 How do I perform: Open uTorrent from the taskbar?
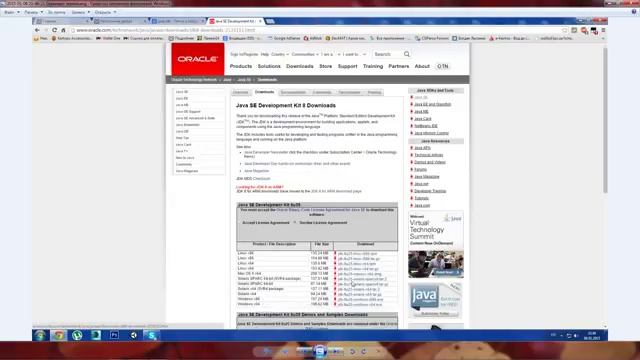pyautogui.click(x=77, y=336)
